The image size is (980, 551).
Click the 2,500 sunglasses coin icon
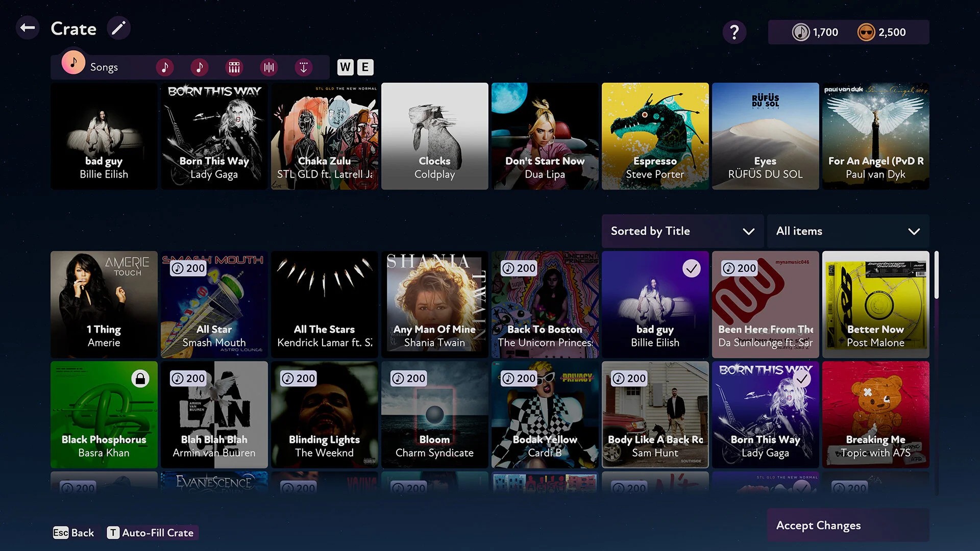(x=866, y=32)
